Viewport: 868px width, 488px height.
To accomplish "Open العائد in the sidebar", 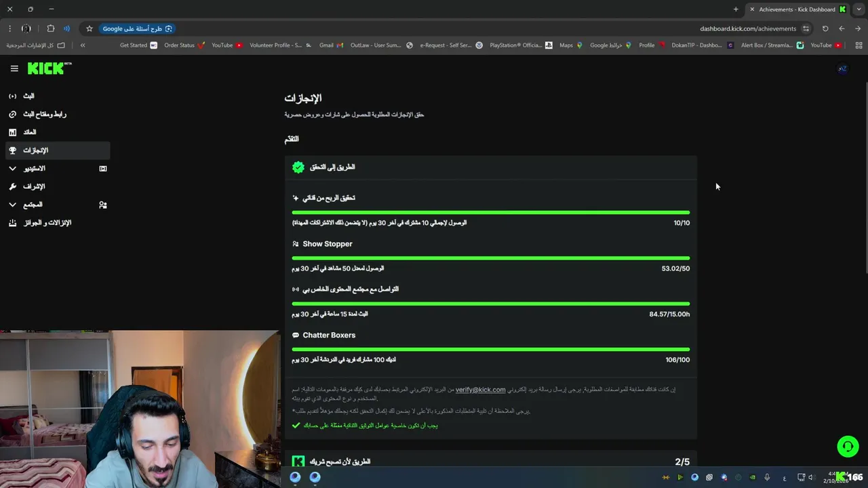I will (x=58, y=132).
